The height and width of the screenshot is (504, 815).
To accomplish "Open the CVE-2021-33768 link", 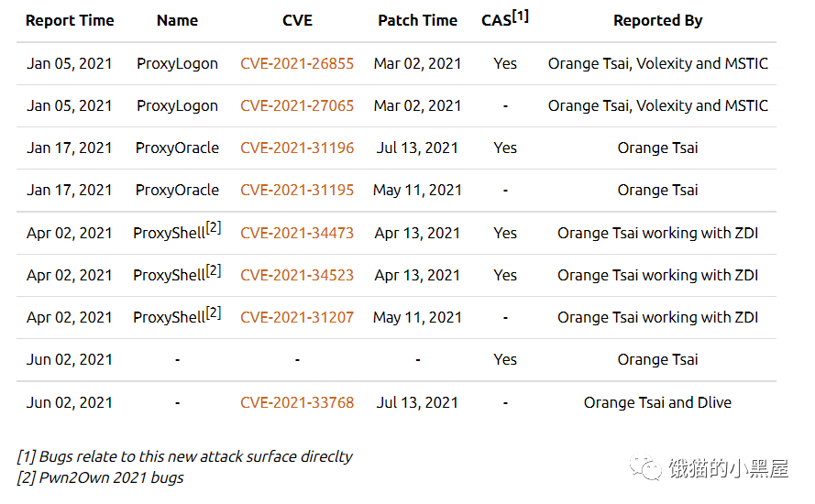I will point(297,402).
